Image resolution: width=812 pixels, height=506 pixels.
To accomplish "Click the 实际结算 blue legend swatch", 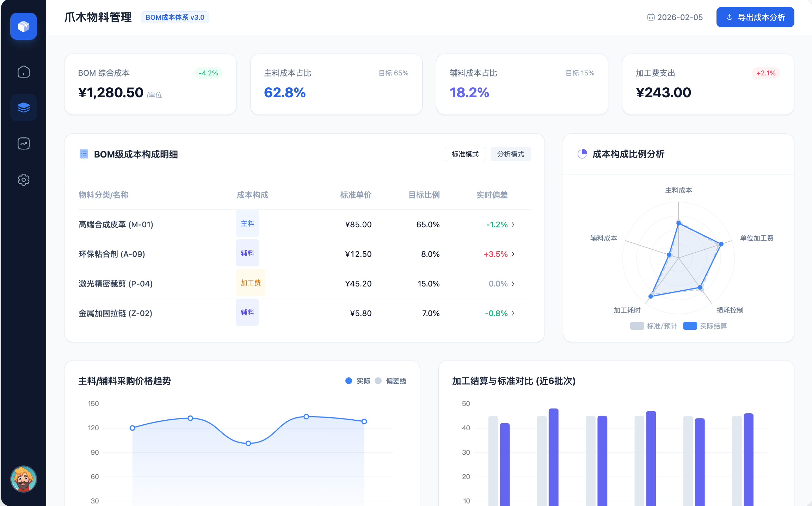I will coord(690,326).
